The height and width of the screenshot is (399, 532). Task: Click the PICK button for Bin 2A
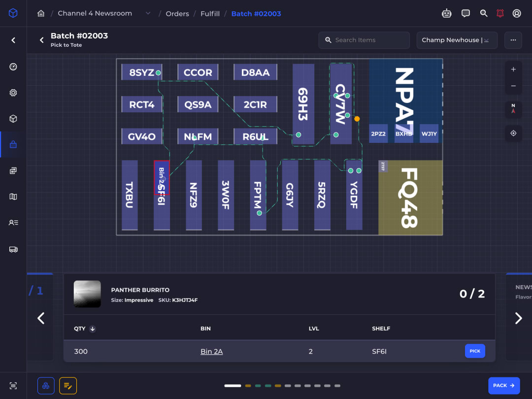(x=475, y=351)
